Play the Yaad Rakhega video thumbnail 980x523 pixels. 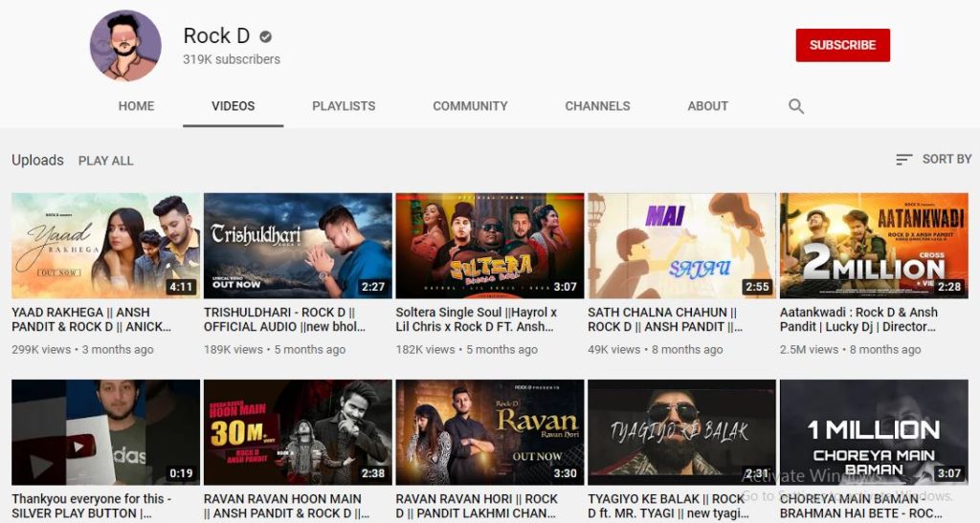point(105,246)
